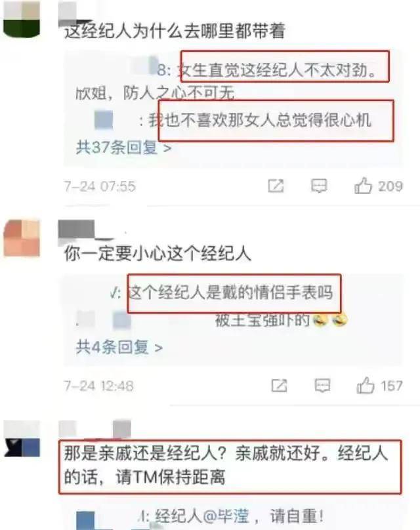Open comment 你一定要小心这个经纪人
The width and height of the screenshot is (420, 530).
(157, 253)
